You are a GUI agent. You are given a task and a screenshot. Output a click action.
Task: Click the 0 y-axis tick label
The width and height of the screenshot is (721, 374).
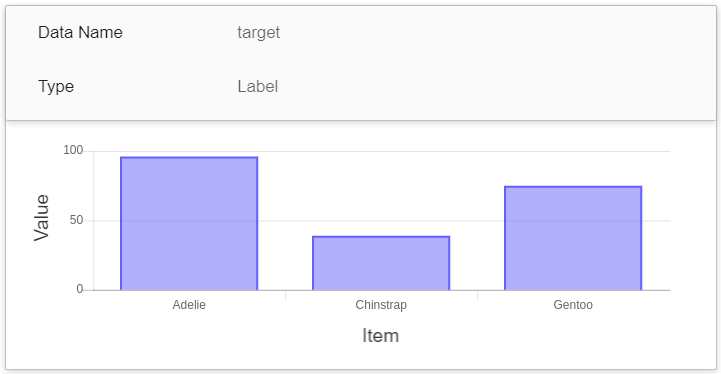[80, 289]
